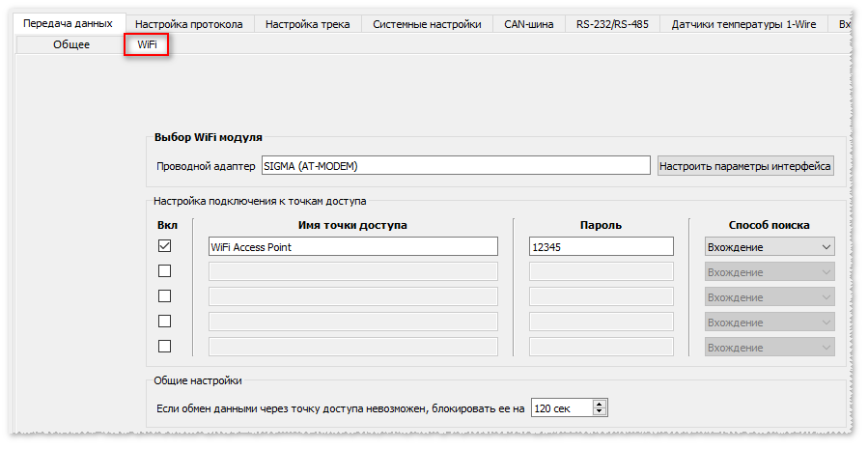Select the CAN-шина tab
Viewport: 868px width, 449px height.
[528, 24]
